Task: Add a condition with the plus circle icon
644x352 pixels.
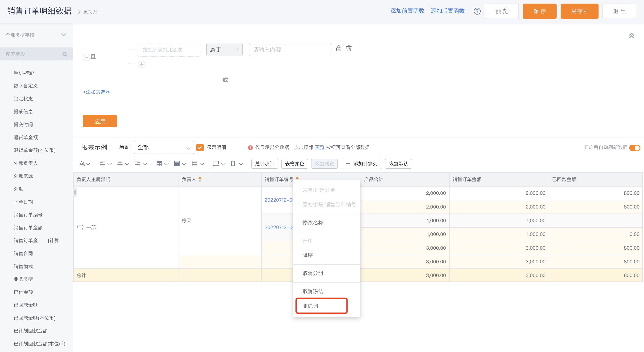Action: tap(141, 64)
